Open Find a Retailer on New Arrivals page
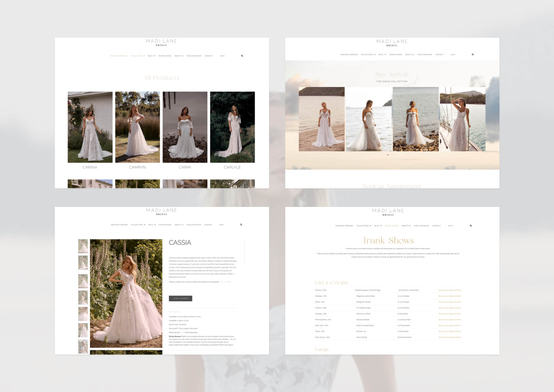This screenshot has height=392, width=554. click(424, 55)
